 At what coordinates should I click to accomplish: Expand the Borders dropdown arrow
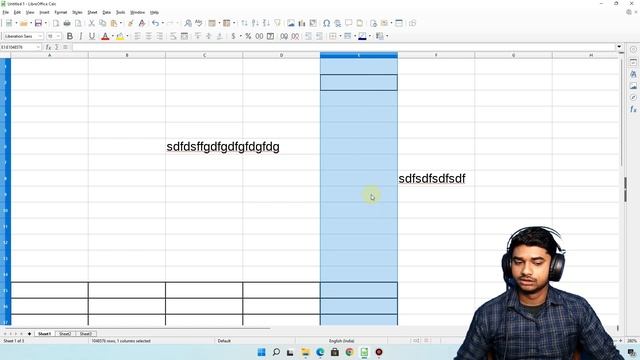click(x=340, y=36)
